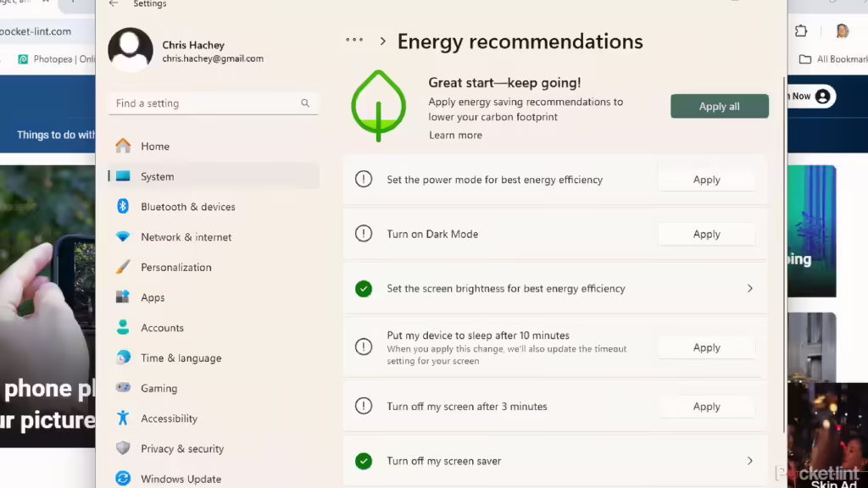Focus the Find a setting search field

tap(213, 103)
